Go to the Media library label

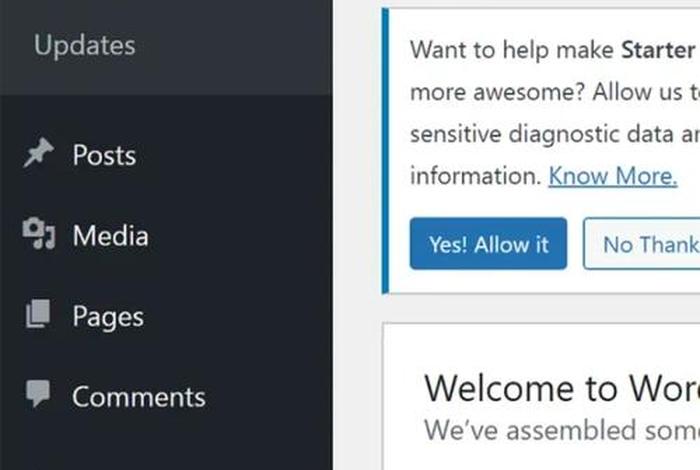[110, 235]
